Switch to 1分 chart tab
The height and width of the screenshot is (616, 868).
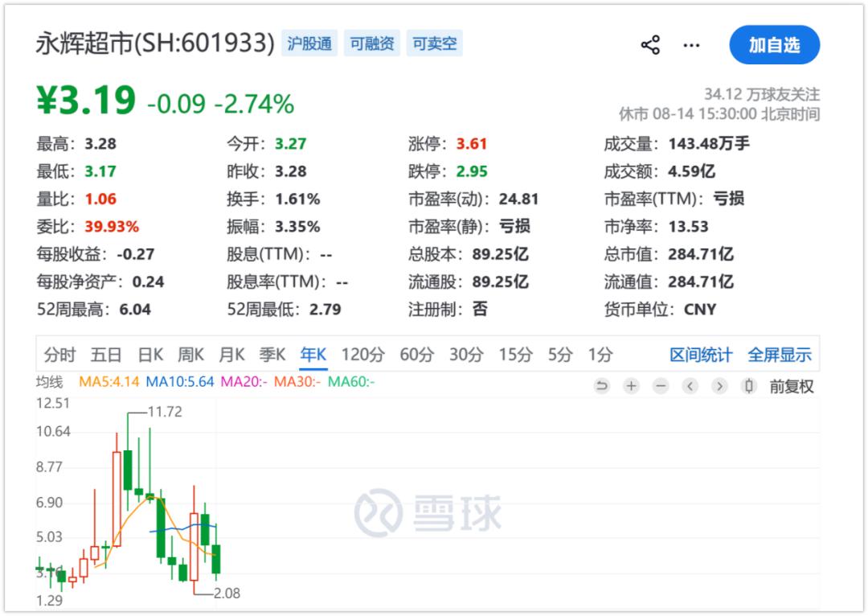click(x=600, y=355)
